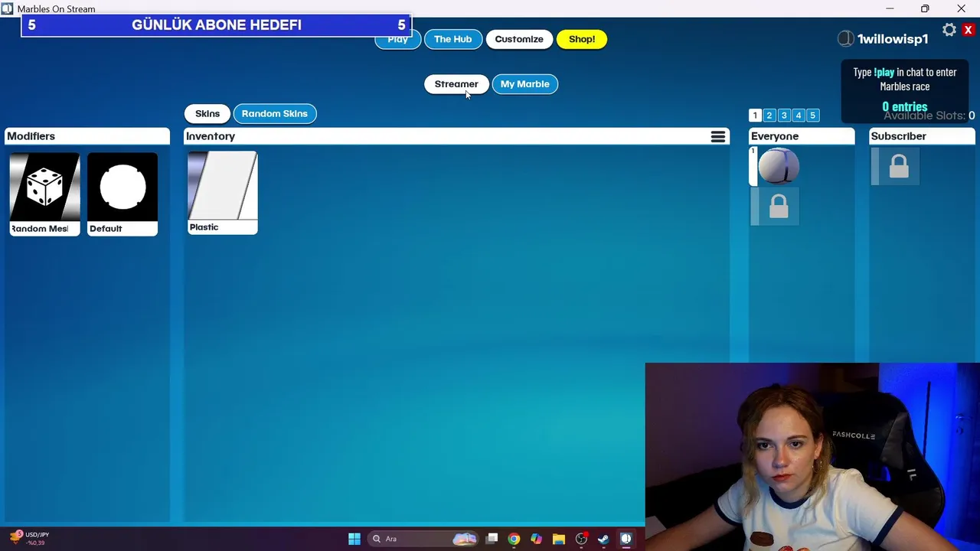Click the marble in Everyone slot 1
Viewport: 980px width, 551px height.
tap(778, 166)
